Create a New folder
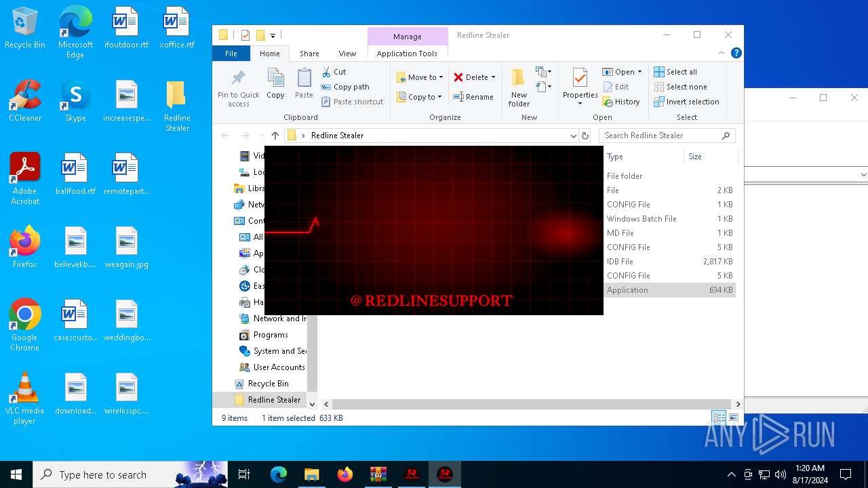868x488 pixels. pyautogui.click(x=519, y=88)
